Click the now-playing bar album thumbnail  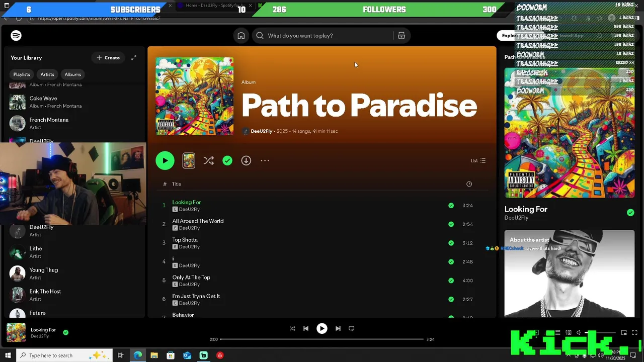[x=16, y=333]
